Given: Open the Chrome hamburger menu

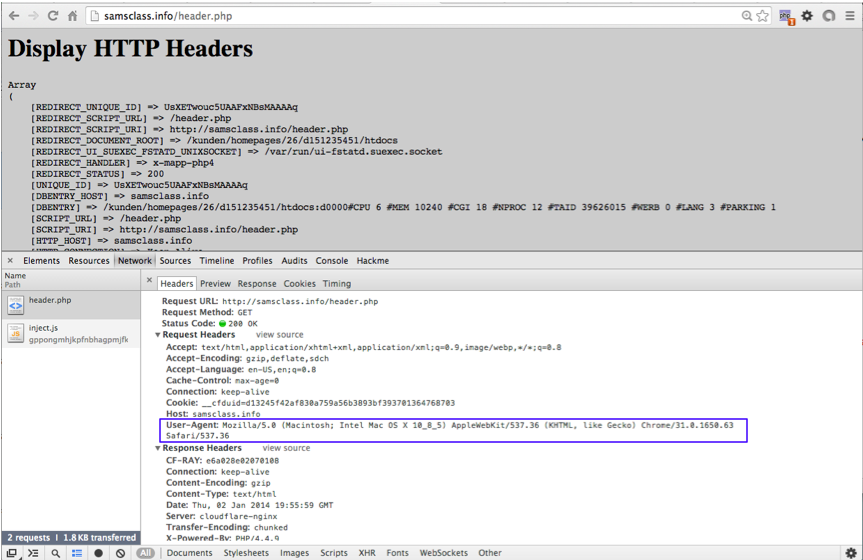Looking at the screenshot, I should click(850, 16).
